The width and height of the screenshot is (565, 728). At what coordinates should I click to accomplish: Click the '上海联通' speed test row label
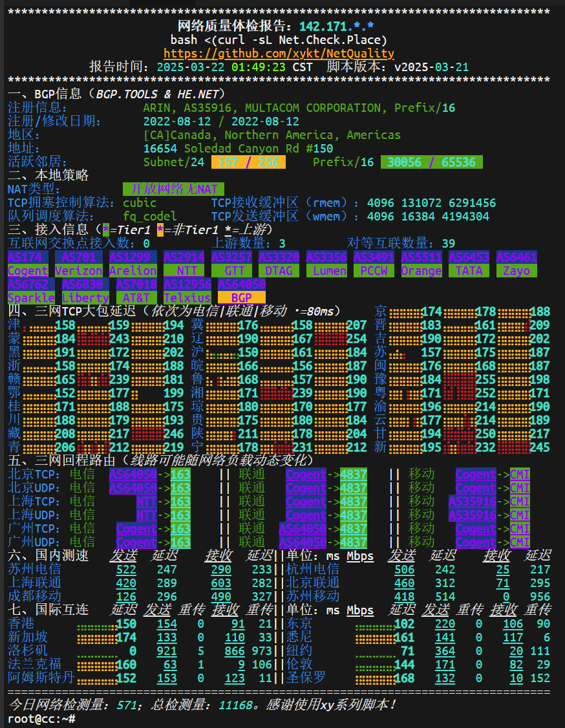pos(34,583)
